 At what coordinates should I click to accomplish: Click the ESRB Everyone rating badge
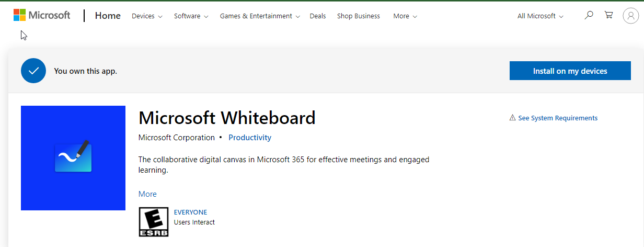153,221
